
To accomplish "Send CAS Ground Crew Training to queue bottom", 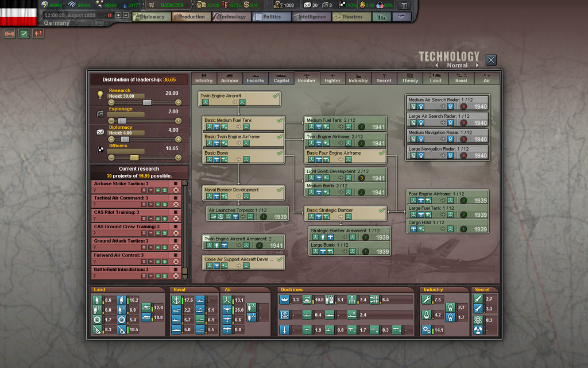I will tap(144, 233).
